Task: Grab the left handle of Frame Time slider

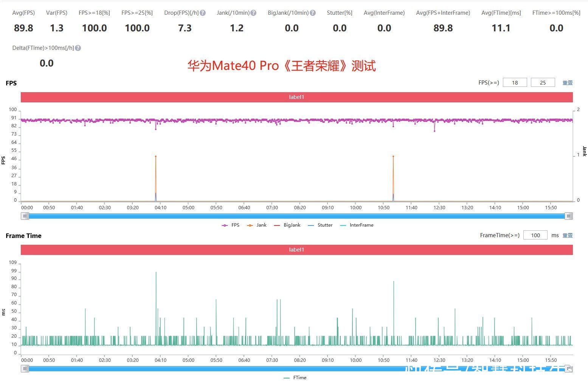Action: (x=25, y=369)
